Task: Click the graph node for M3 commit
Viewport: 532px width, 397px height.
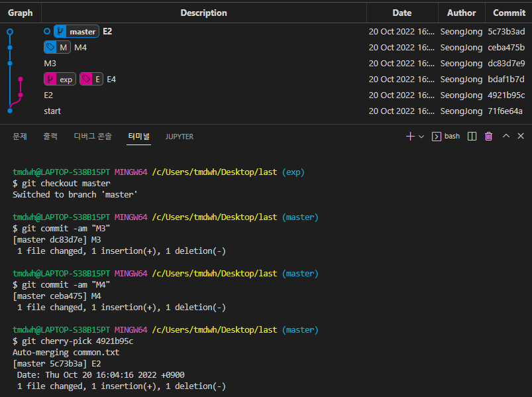Action: tap(10, 64)
